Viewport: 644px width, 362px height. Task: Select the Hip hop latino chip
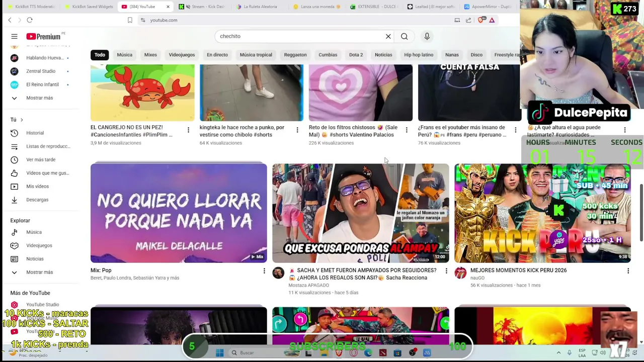419,55
